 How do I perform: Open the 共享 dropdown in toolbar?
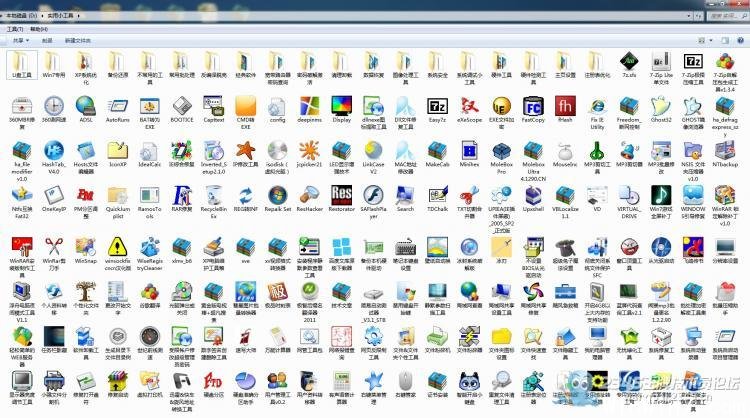coord(21,41)
